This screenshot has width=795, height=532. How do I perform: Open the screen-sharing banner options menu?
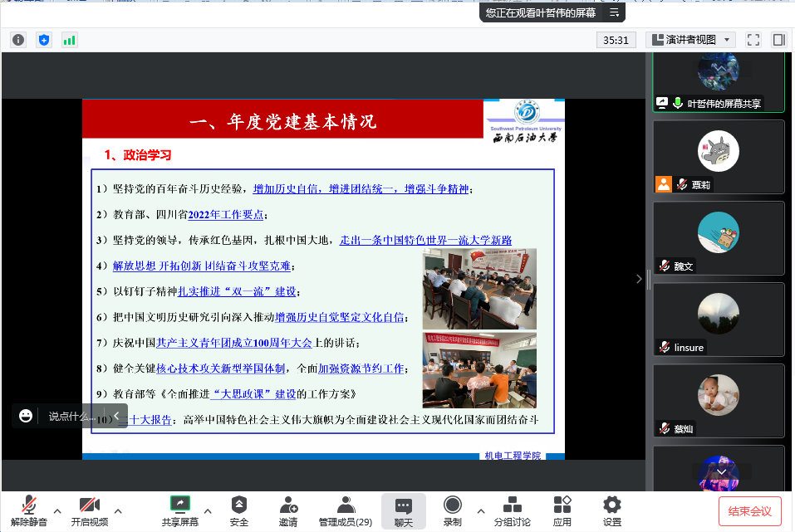(615, 12)
